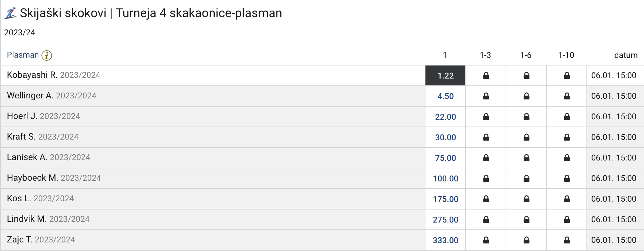The image size is (644, 251).
Task: Pick Hayboeck M. odds 100.00
Action: (x=445, y=178)
